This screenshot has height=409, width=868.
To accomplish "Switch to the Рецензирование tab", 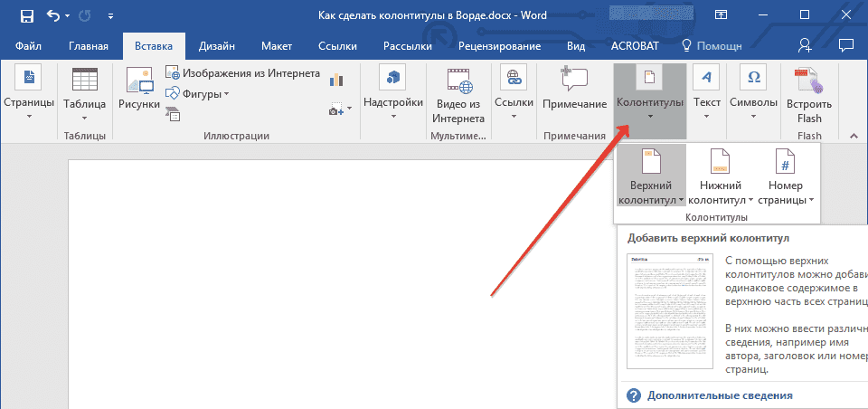I will 500,46.
